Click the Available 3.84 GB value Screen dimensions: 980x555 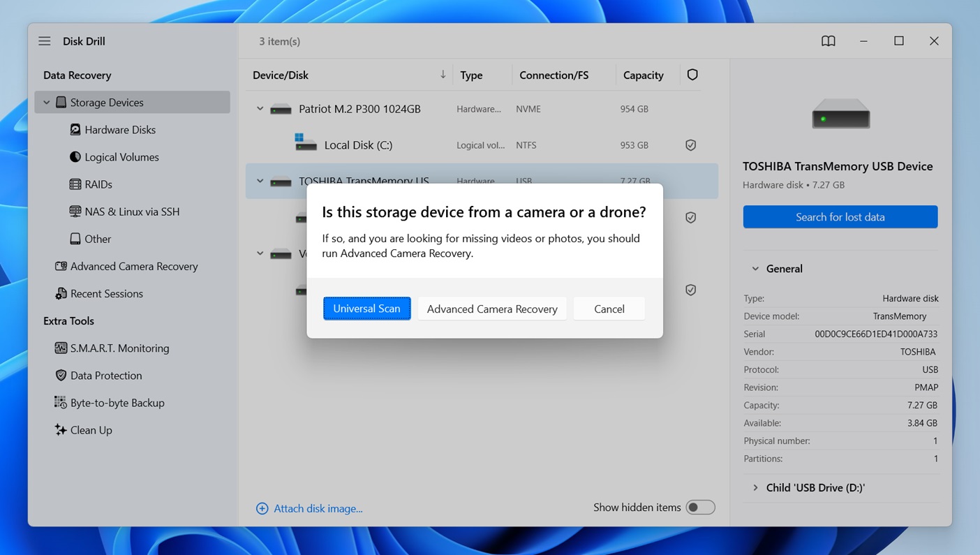coord(922,423)
